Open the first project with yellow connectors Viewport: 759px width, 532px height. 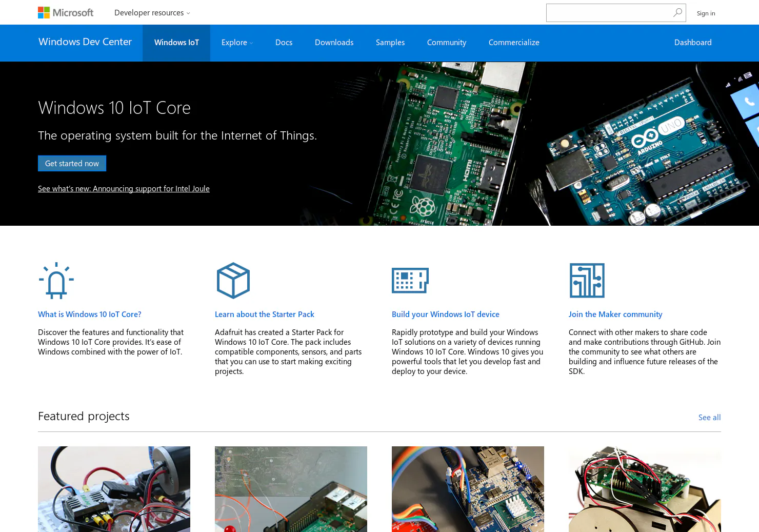pyautogui.click(x=114, y=489)
